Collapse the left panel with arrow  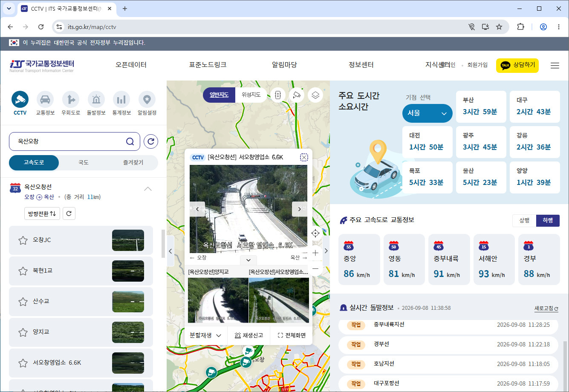click(170, 251)
